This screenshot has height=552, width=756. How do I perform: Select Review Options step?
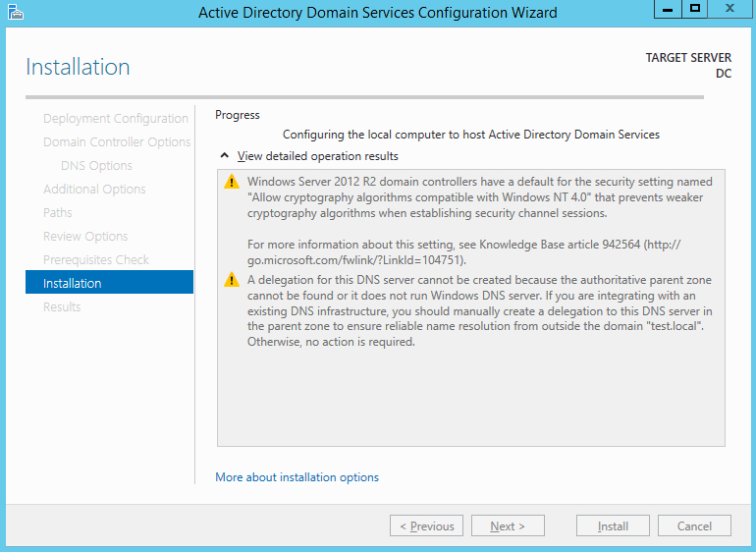click(85, 237)
